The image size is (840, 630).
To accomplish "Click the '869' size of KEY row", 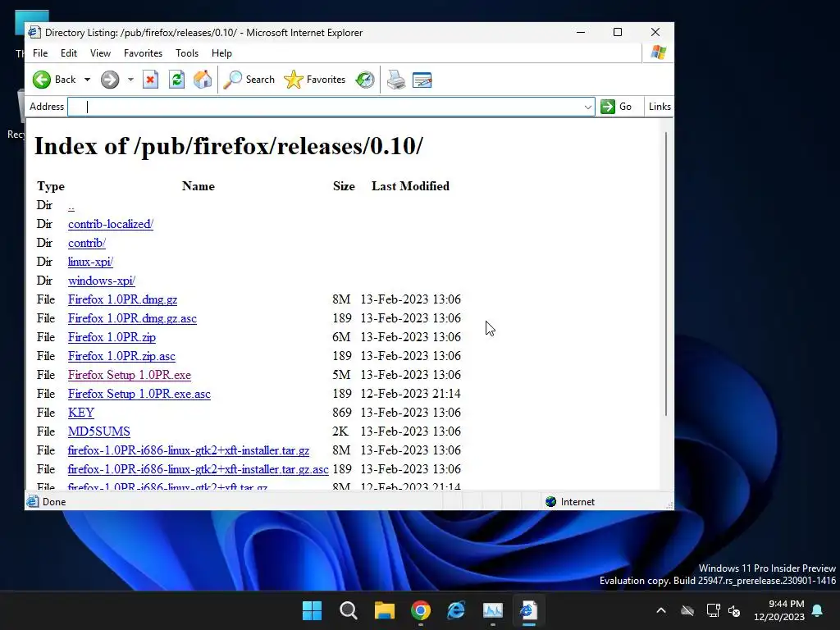I will [342, 413].
